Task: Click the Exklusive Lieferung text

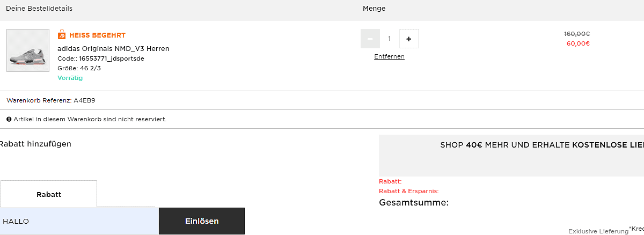Action: (598, 231)
